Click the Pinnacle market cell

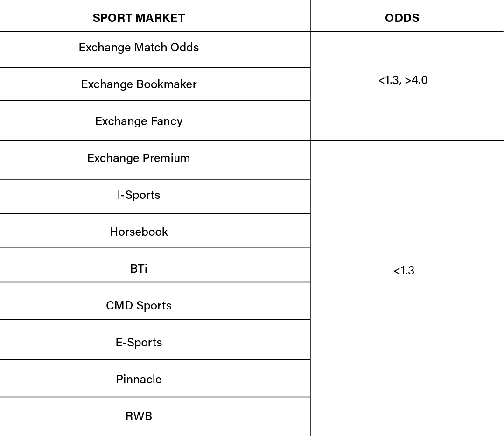(x=139, y=380)
